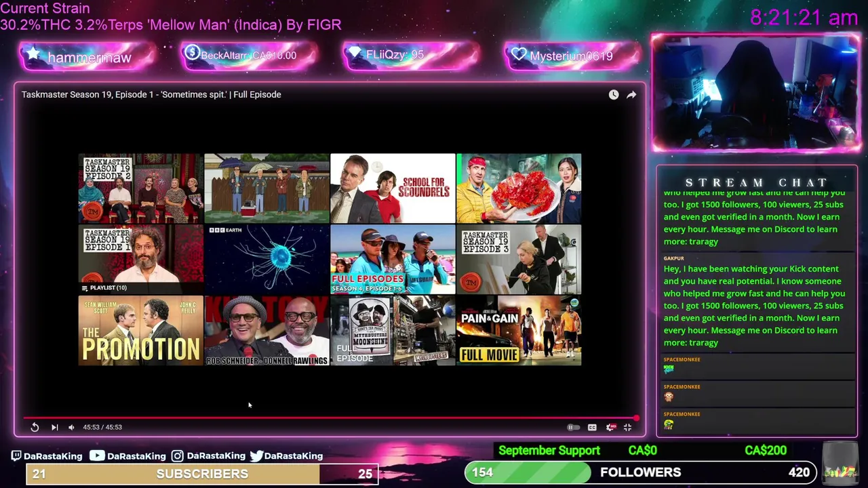The width and height of the screenshot is (868, 488).
Task: Click the GAKPUR chat username
Action: click(673, 258)
